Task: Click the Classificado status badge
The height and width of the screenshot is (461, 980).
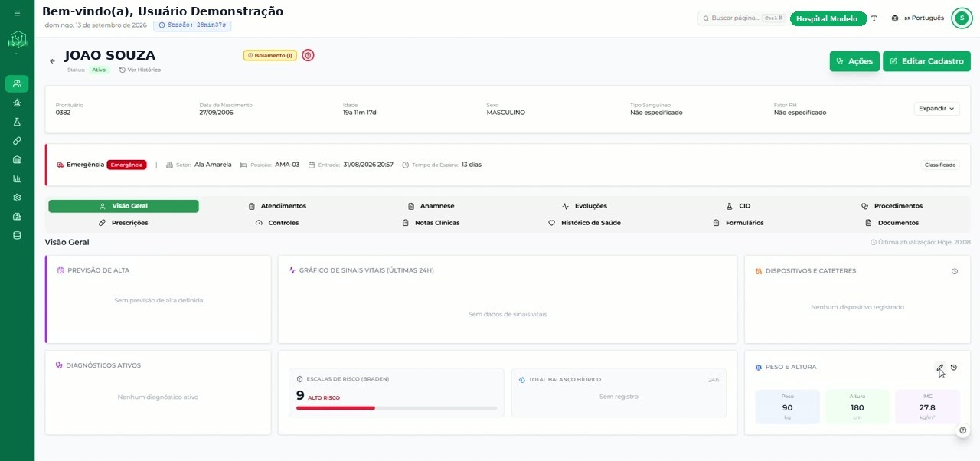Action: [939, 165]
